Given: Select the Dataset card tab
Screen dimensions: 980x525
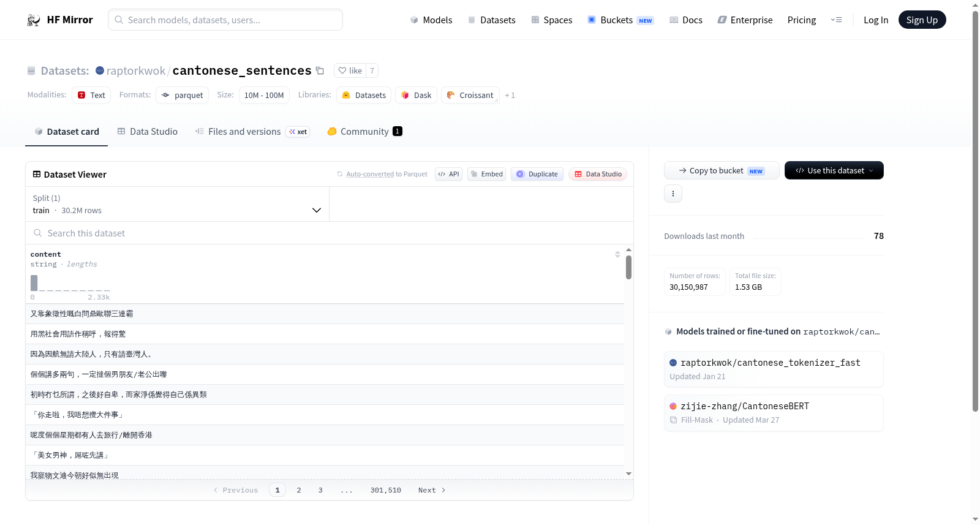Looking at the screenshot, I should 67,132.
